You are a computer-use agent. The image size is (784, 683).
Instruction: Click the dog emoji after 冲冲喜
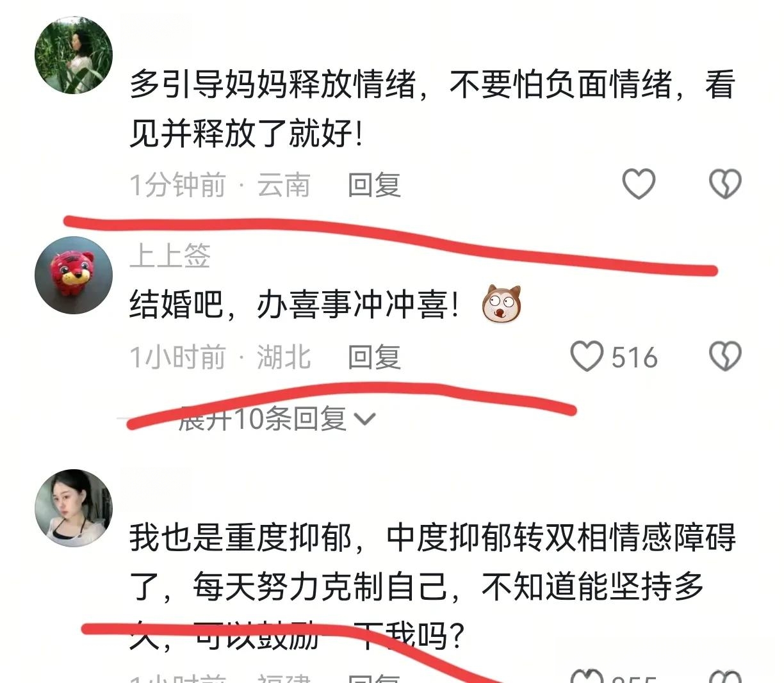click(502, 303)
